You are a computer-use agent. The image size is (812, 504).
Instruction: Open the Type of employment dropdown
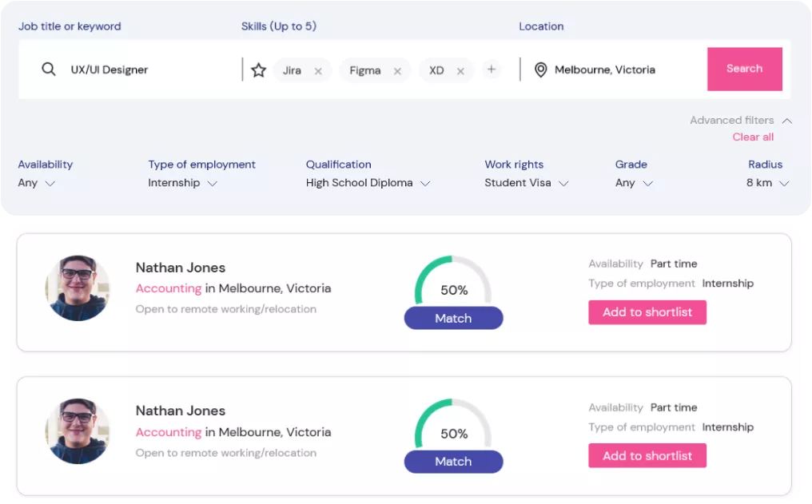coord(182,183)
